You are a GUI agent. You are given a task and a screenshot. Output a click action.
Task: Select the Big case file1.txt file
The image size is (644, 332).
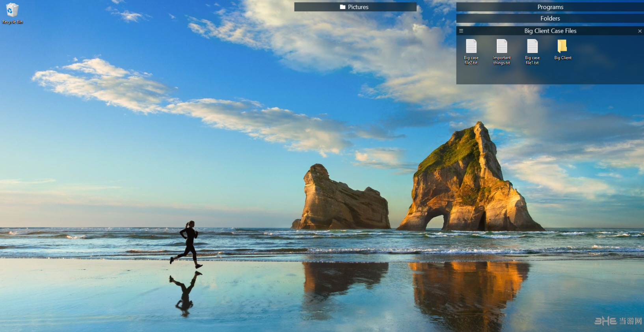(532, 52)
